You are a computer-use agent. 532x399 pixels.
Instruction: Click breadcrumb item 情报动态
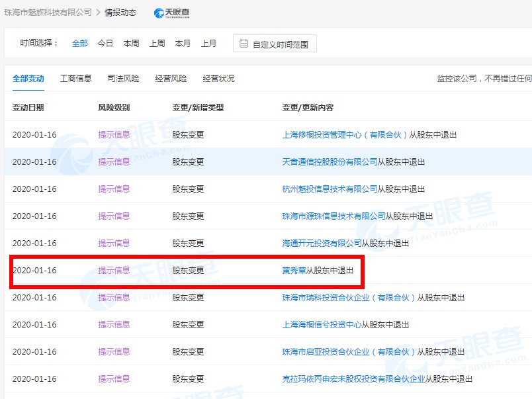tap(120, 13)
